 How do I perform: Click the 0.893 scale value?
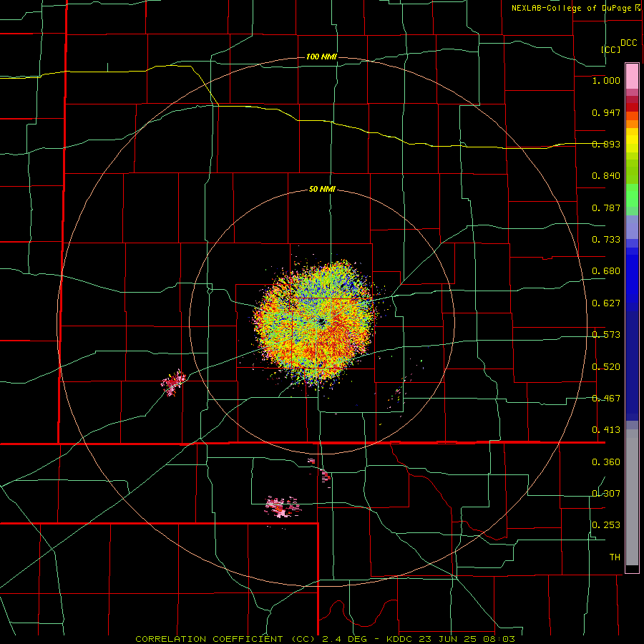(606, 144)
